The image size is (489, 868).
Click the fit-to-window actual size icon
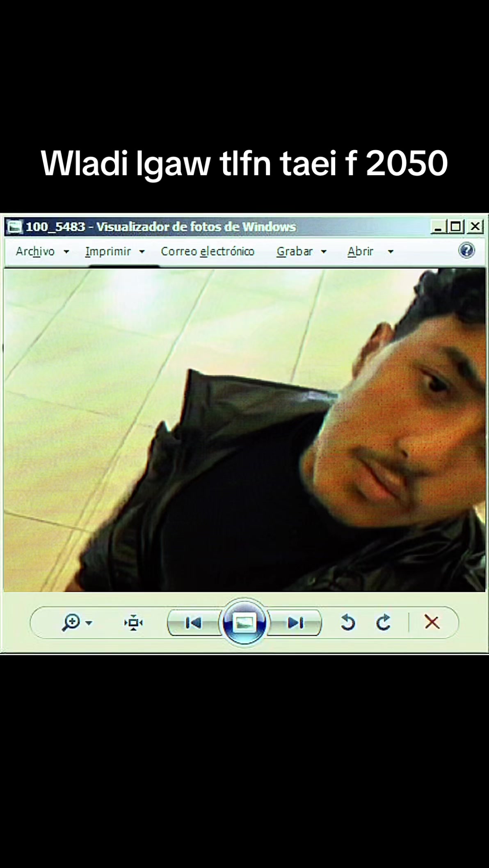[133, 623]
